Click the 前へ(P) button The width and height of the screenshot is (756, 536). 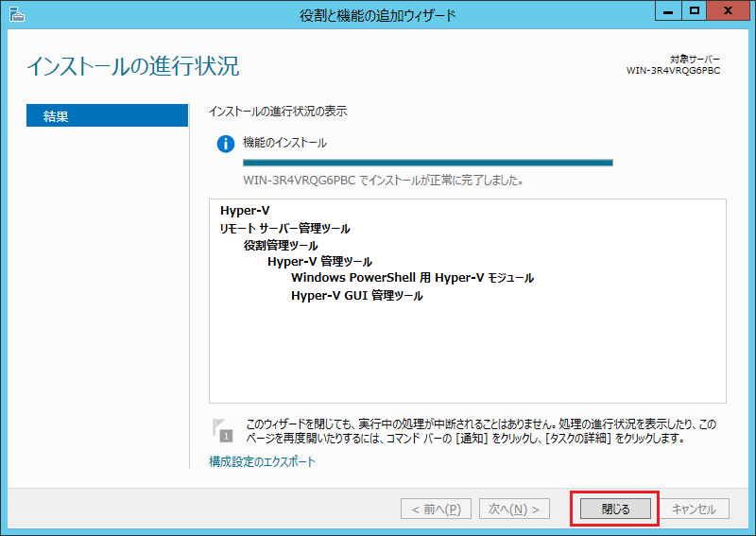click(436, 509)
